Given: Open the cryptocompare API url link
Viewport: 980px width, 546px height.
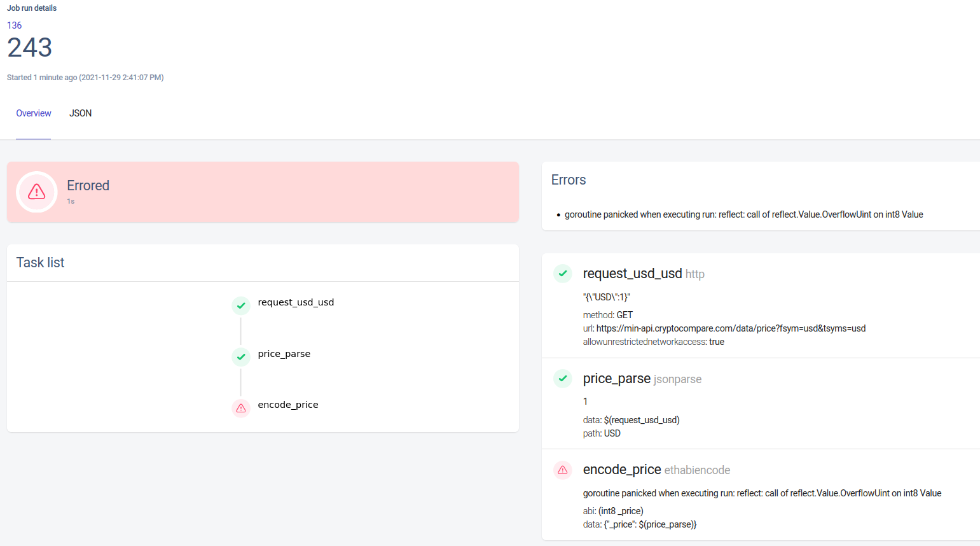Looking at the screenshot, I should [730, 328].
